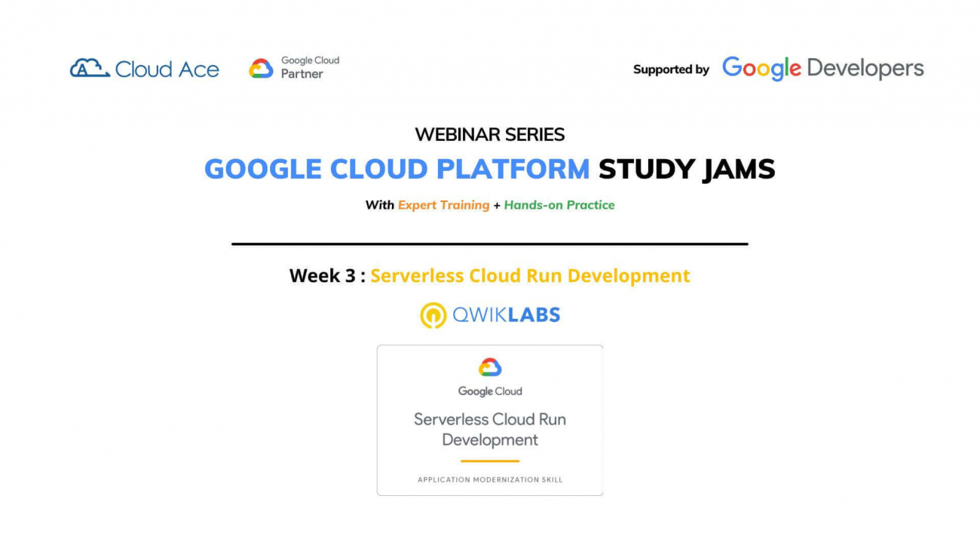The height and width of the screenshot is (551, 980).
Task: Click the Cloud Ace wordmark text
Action: click(x=168, y=68)
